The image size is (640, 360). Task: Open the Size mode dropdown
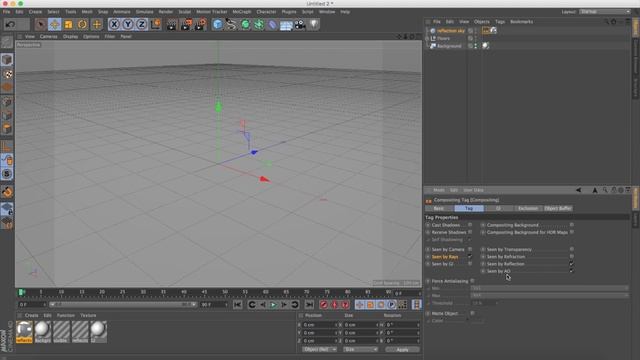tap(360, 350)
